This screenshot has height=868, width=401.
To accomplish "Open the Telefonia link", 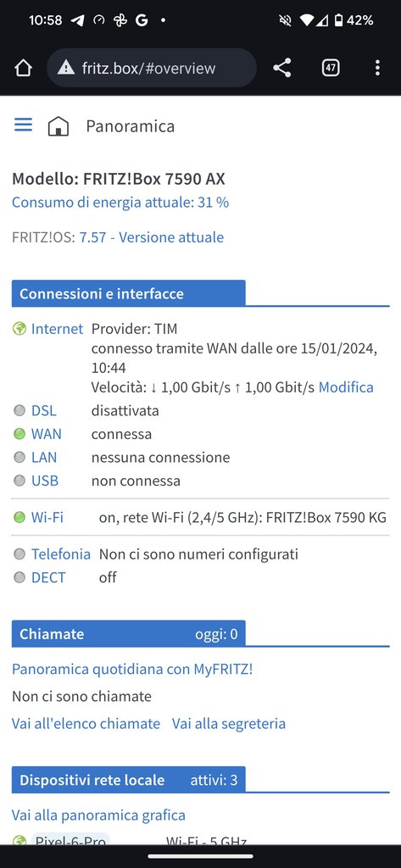I will tap(61, 554).
